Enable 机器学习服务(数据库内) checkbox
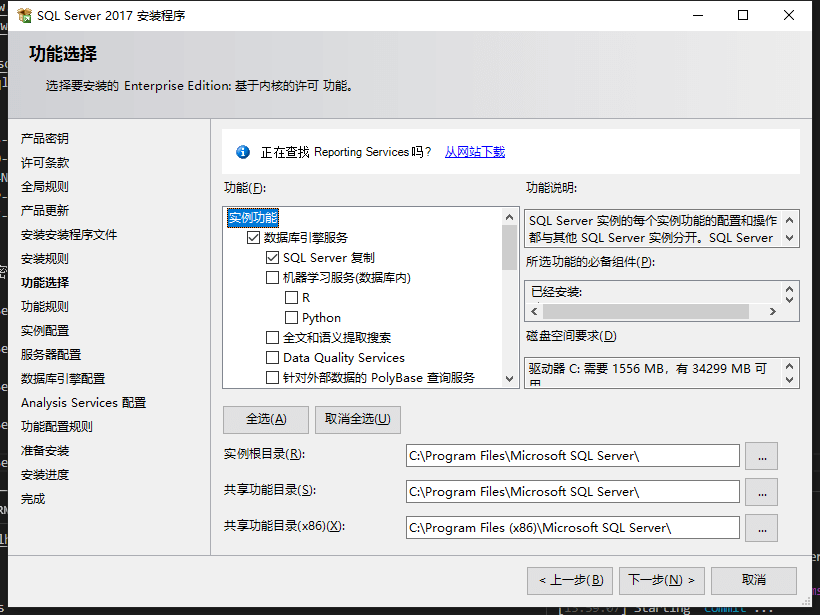Viewport: 820px width, 615px height. coord(273,278)
